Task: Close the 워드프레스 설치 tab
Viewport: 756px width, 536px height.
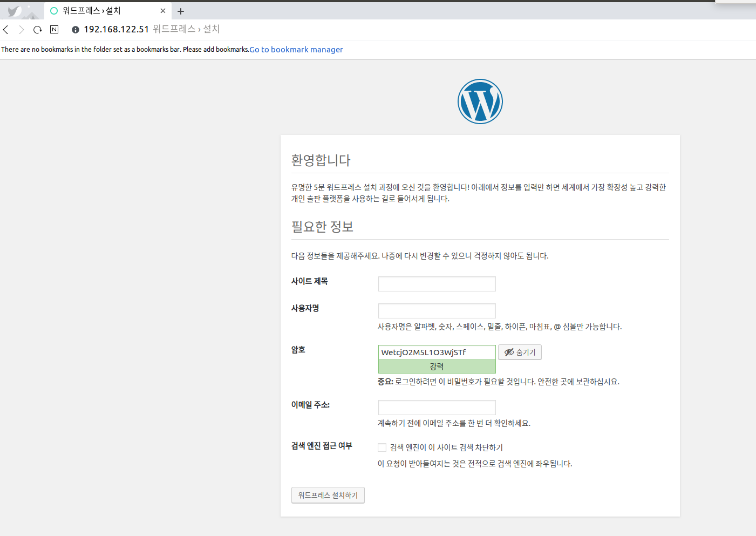Action: tap(163, 11)
